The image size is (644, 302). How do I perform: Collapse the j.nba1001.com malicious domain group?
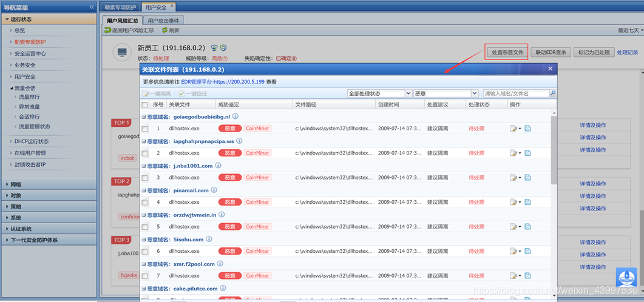(x=144, y=166)
